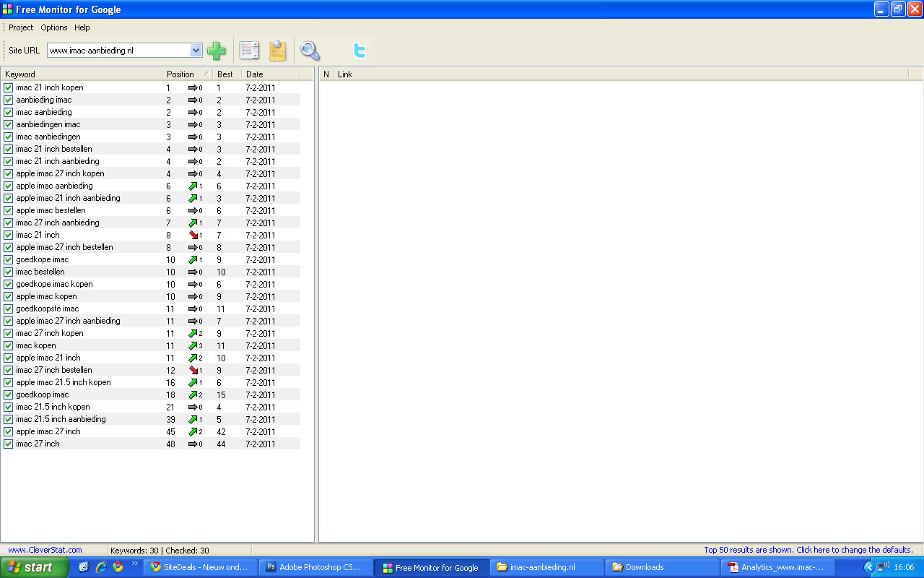
Task: Switch to SiteDeals Chrome taskbar window
Action: click(200, 567)
